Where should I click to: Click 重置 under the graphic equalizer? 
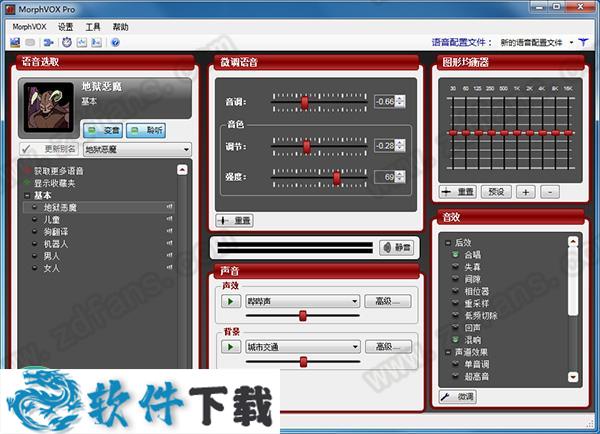(x=457, y=192)
